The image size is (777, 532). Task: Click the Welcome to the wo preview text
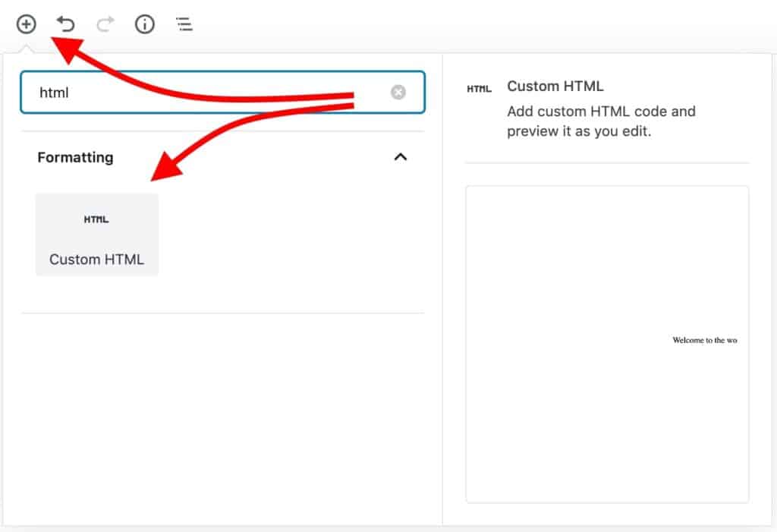tap(705, 340)
